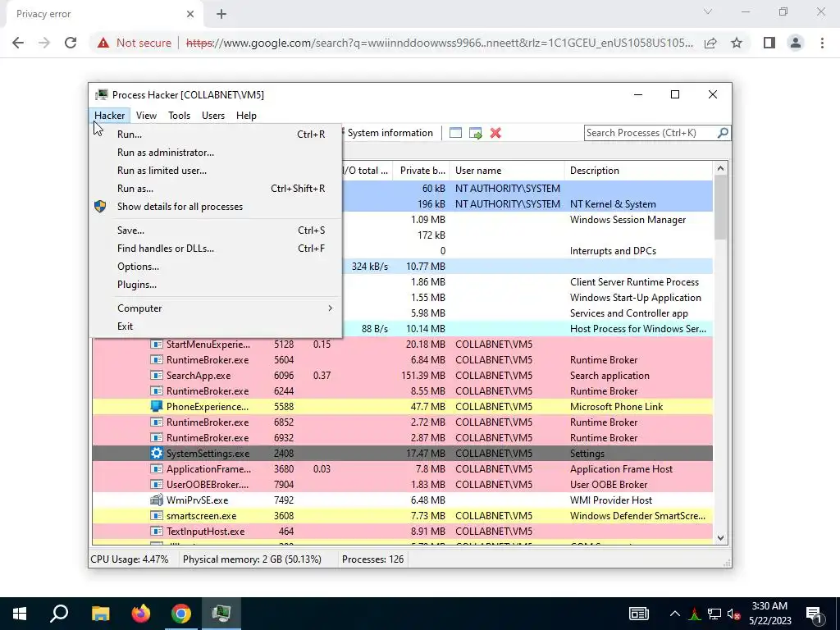Image resolution: width=840 pixels, height=630 pixels.
Task: Open a new Chrome tab
Action: click(221, 14)
